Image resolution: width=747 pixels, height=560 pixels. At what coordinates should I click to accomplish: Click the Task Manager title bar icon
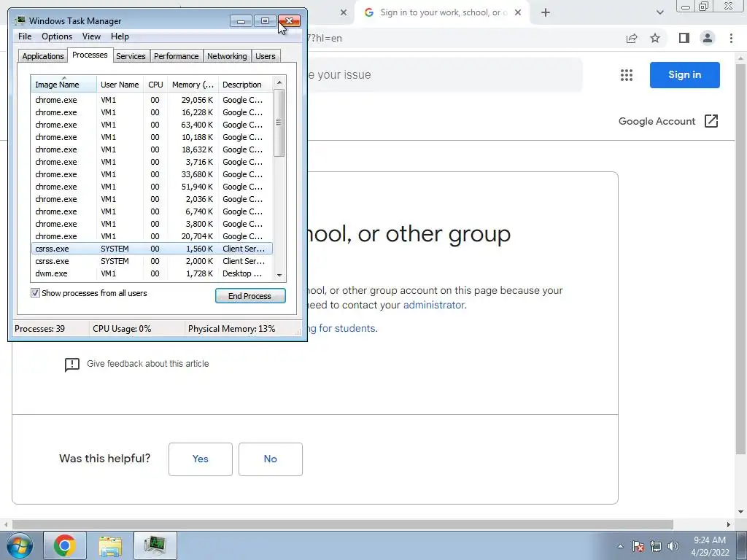[20, 20]
